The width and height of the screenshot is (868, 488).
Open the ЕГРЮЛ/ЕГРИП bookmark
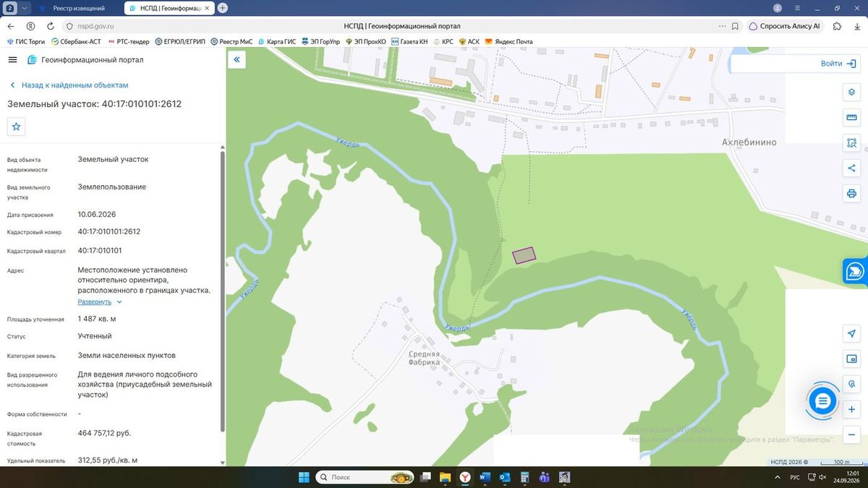pyautogui.click(x=182, y=42)
